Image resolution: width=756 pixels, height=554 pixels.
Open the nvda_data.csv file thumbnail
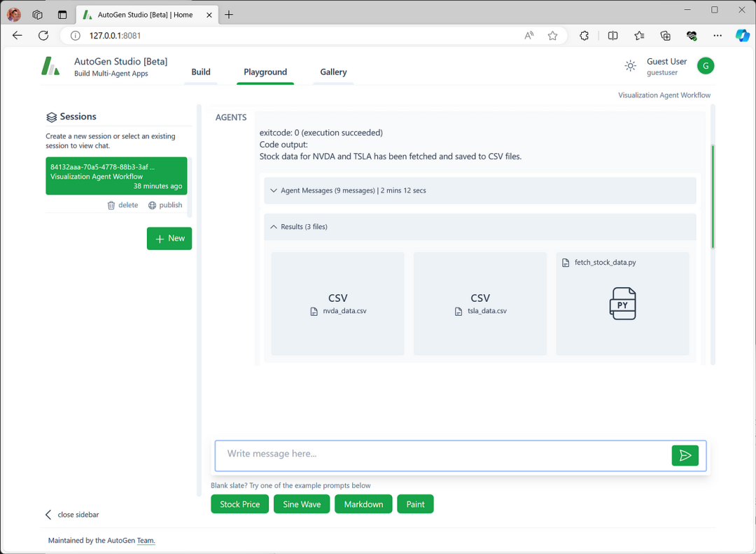337,303
